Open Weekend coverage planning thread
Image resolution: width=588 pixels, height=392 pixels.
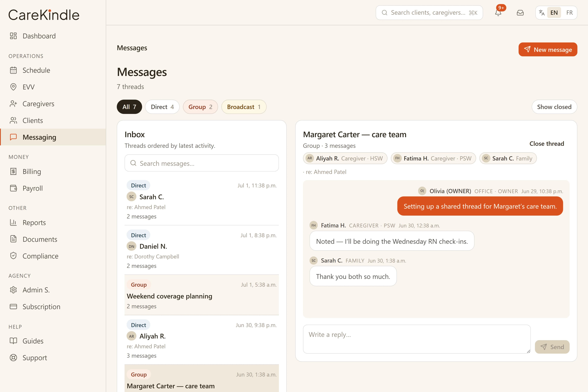click(202, 295)
